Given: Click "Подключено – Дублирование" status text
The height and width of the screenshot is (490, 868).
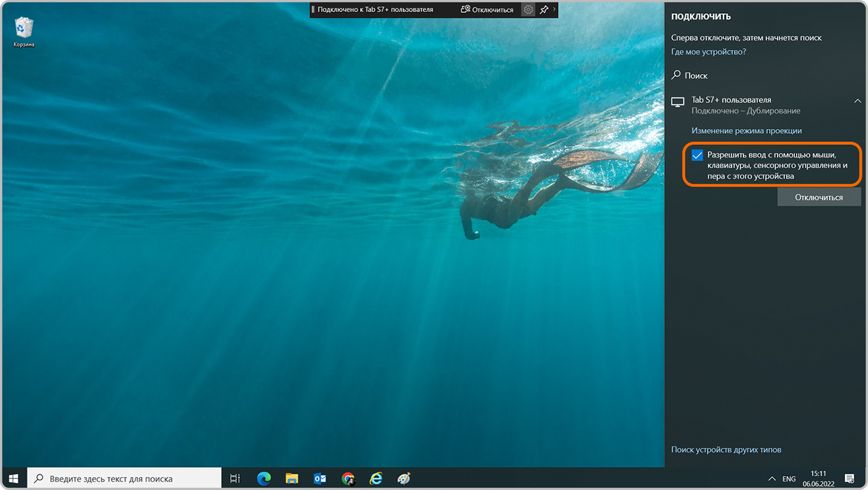Looking at the screenshot, I should click(746, 111).
